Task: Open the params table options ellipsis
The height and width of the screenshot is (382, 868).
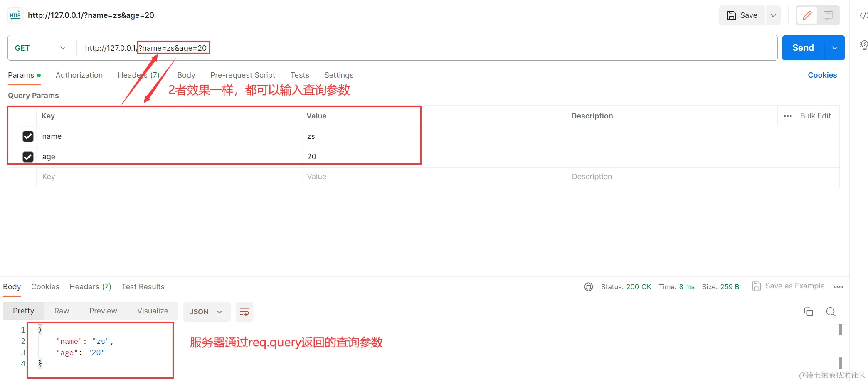Action: (x=788, y=116)
